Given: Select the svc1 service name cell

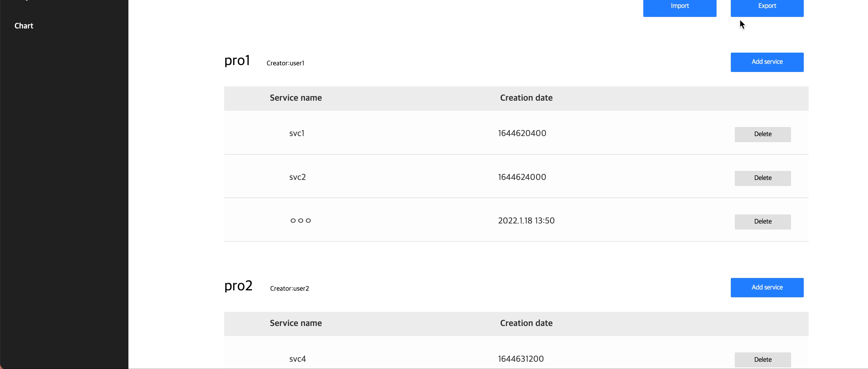Looking at the screenshot, I should click(x=297, y=133).
